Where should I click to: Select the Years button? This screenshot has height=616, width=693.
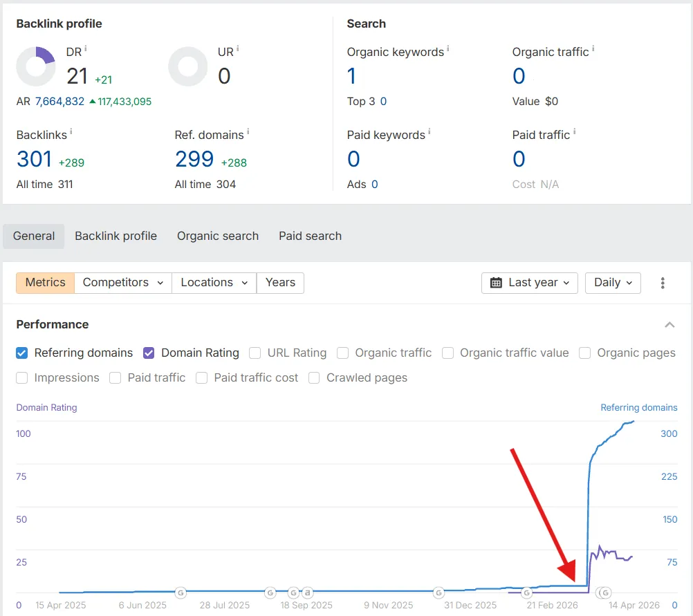[280, 283]
